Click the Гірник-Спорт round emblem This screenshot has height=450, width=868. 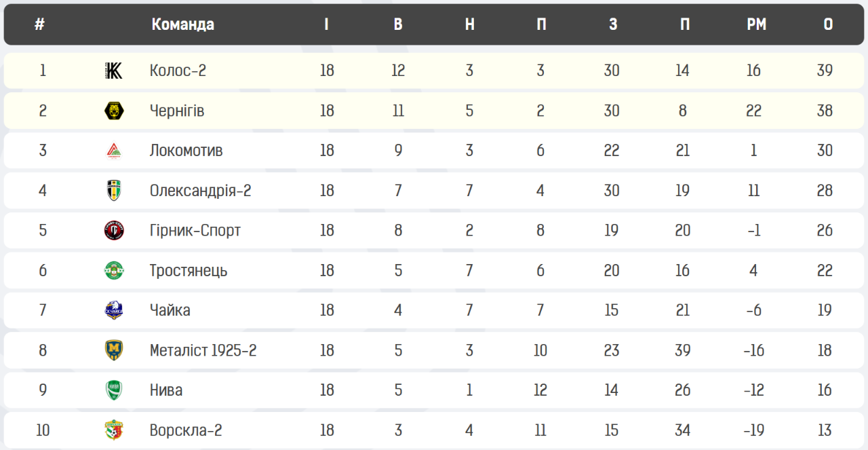[x=114, y=231]
